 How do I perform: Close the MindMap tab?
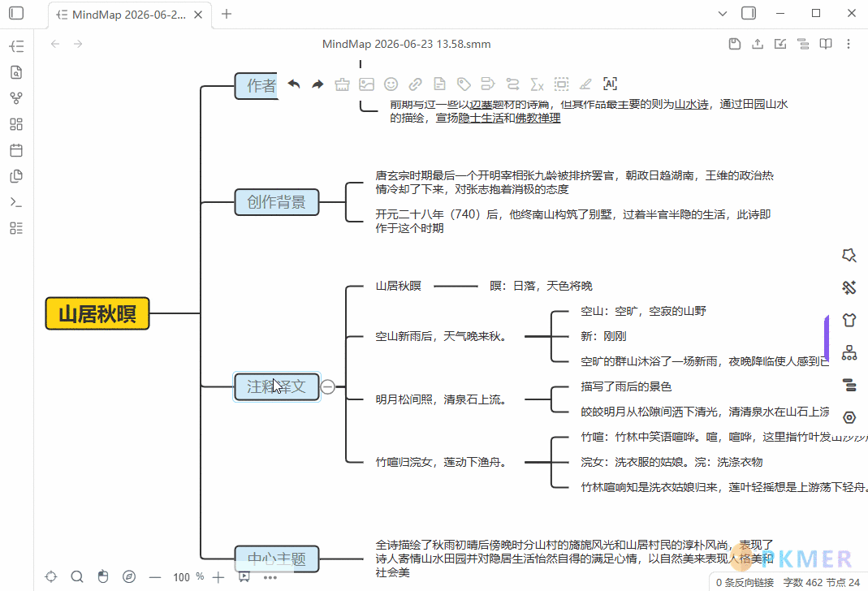coord(198,15)
